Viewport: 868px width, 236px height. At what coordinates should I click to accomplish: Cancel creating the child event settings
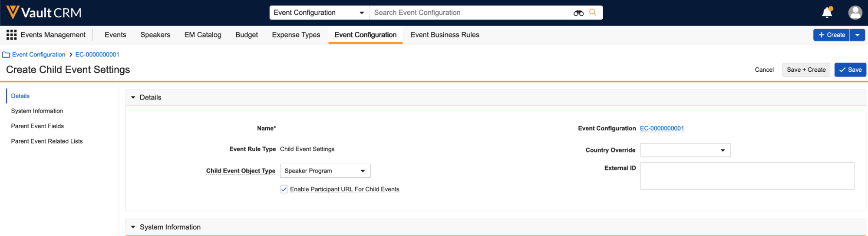pos(764,70)
